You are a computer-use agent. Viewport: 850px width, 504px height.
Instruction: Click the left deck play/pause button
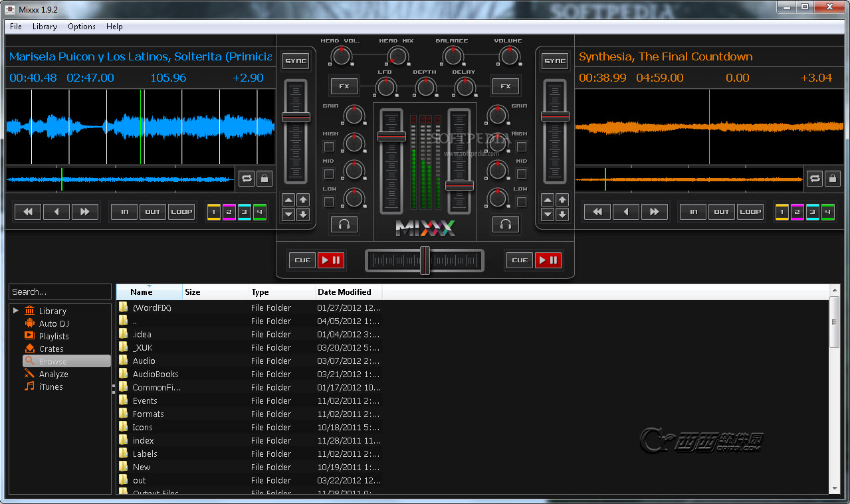331,260
